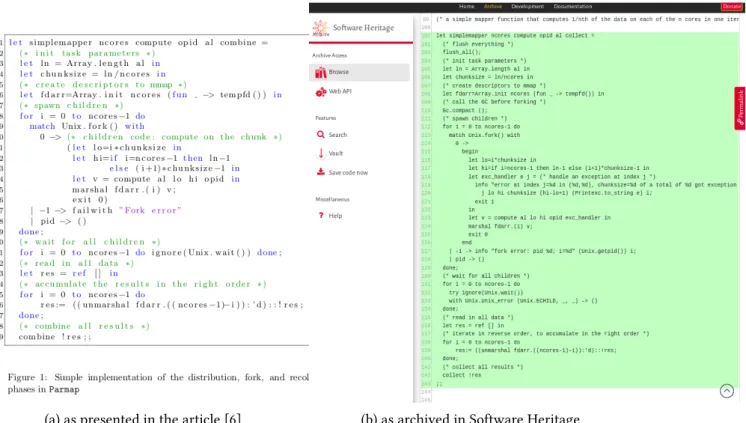Open the Help link

pos(335,216)
